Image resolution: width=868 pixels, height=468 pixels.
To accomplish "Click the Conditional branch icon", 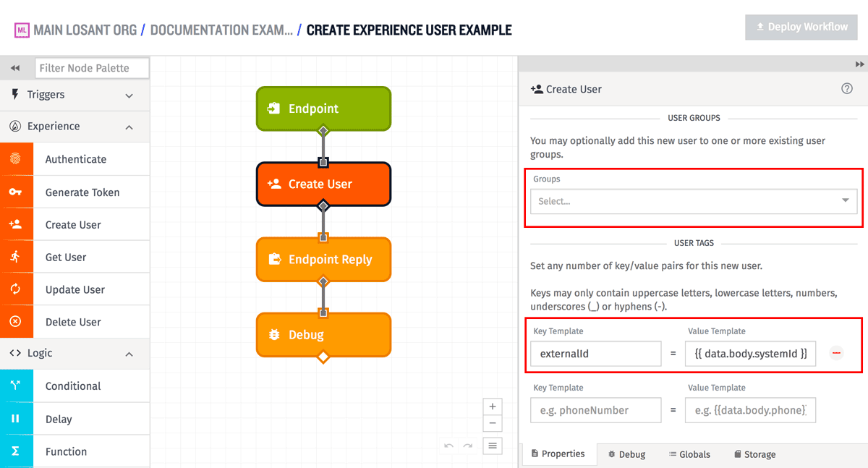I will click(x=16, y=386).
